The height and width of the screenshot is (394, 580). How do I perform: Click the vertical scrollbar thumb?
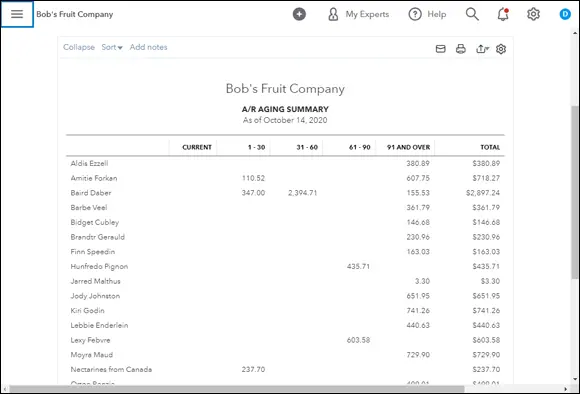tap(574, 192)
